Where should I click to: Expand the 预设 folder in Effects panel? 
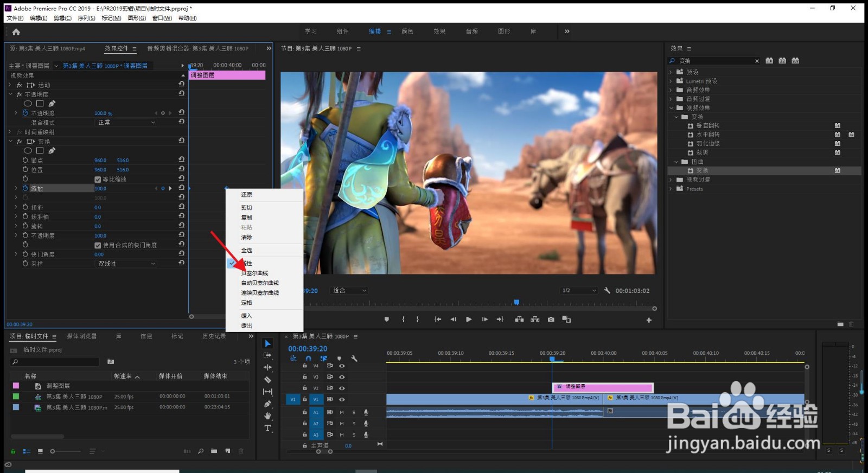click(x=671, y=72)
